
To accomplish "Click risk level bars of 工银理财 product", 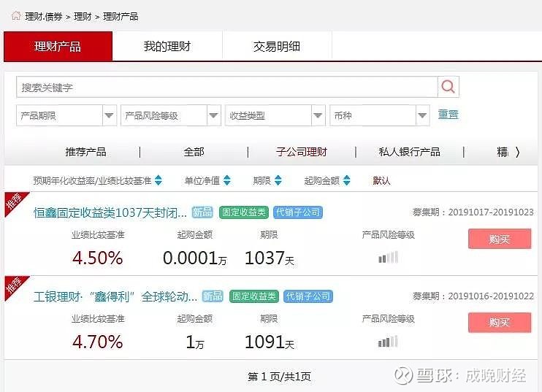I will (x=388, y=341).
